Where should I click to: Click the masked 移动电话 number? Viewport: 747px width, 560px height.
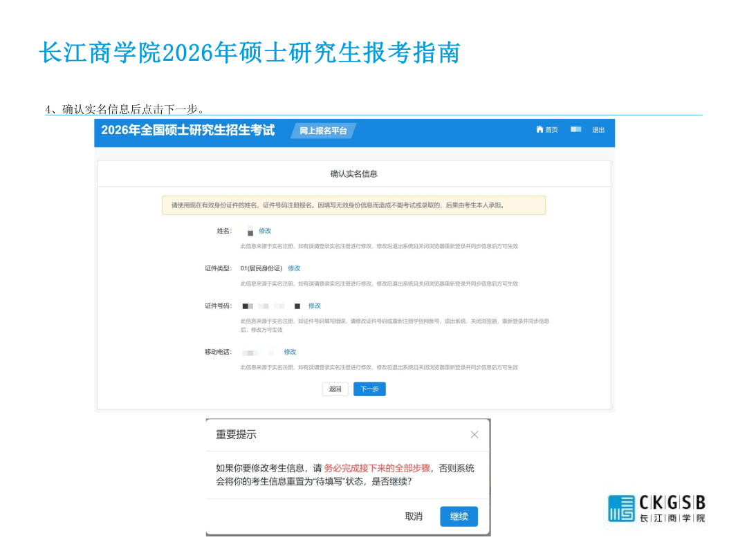pyautogui.click(x=259, y=352)
